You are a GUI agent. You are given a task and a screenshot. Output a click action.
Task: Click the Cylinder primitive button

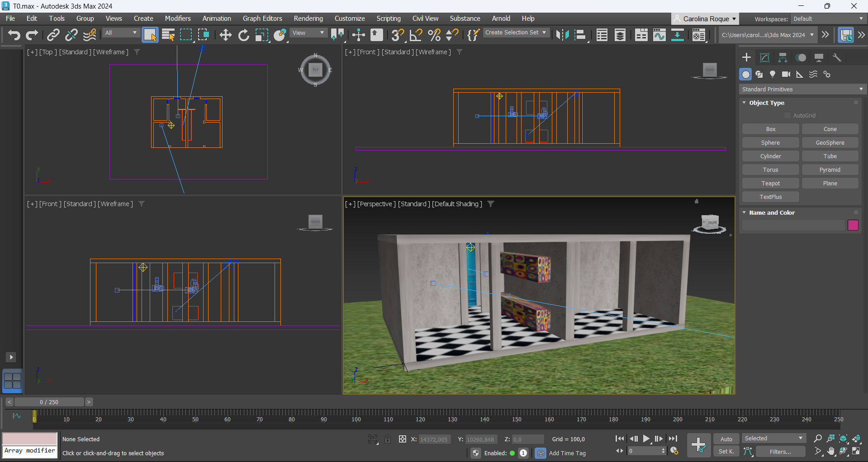tap(770, 156)
